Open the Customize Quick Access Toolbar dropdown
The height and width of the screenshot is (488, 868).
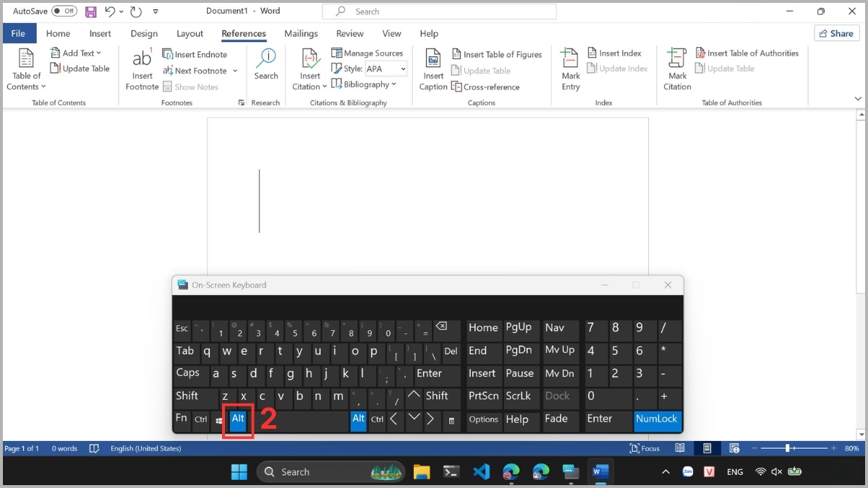[156, 12]
